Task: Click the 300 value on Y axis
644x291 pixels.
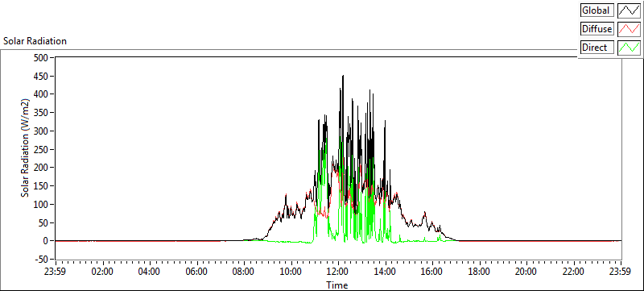Action: [x=41, y=131]
